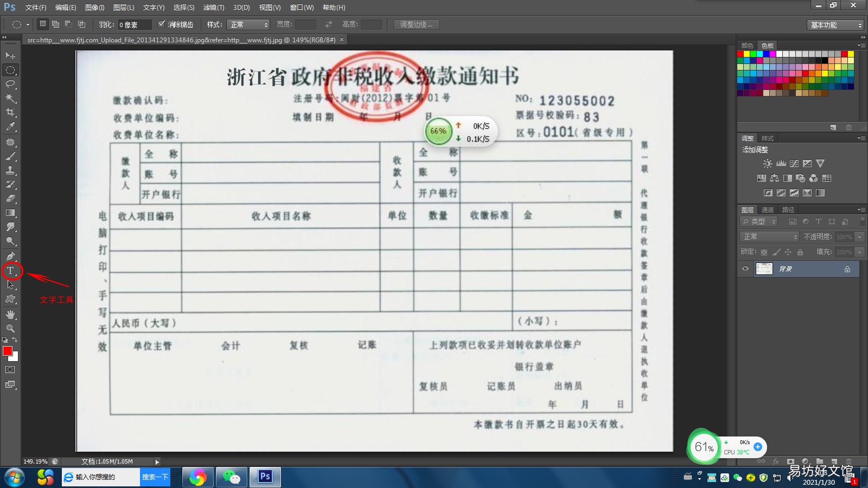
Task: Select the Magic Wand tool
Action: 10,98
